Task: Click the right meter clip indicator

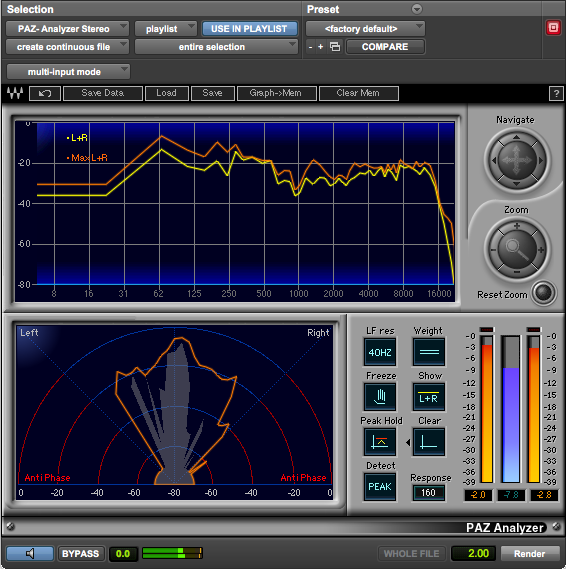Action: point(534,329)
